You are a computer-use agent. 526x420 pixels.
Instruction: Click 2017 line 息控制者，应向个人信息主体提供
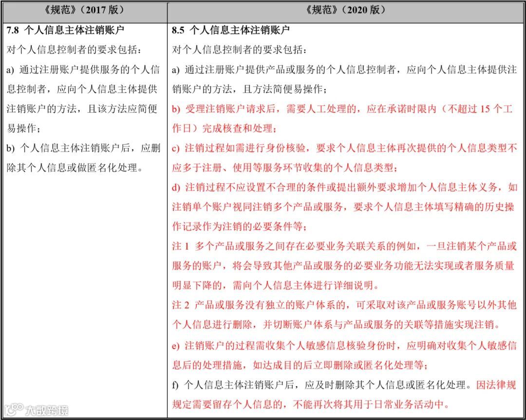point(82,89)
